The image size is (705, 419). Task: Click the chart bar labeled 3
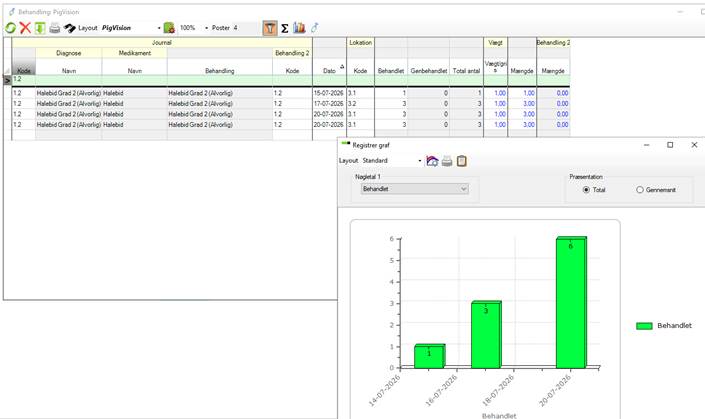coord(486,334)
